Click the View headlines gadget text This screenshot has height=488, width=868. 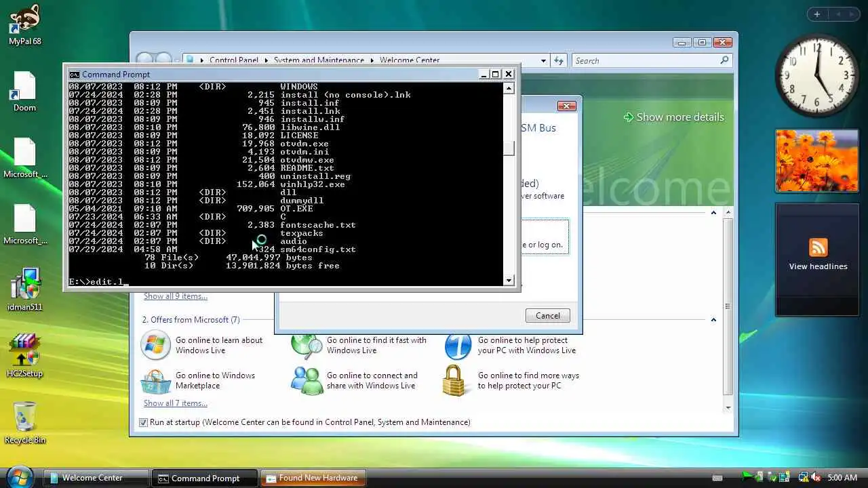click(x=818, y=266)
